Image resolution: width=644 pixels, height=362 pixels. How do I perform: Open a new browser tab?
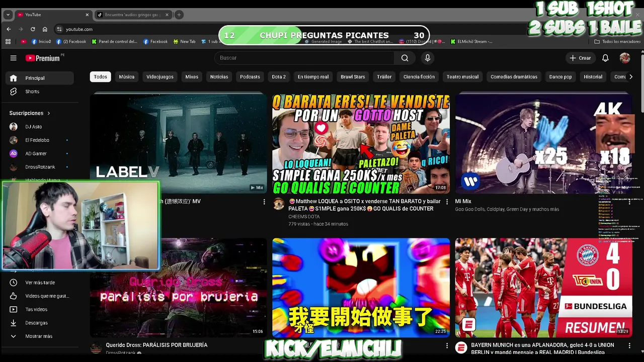coord(179,15)
